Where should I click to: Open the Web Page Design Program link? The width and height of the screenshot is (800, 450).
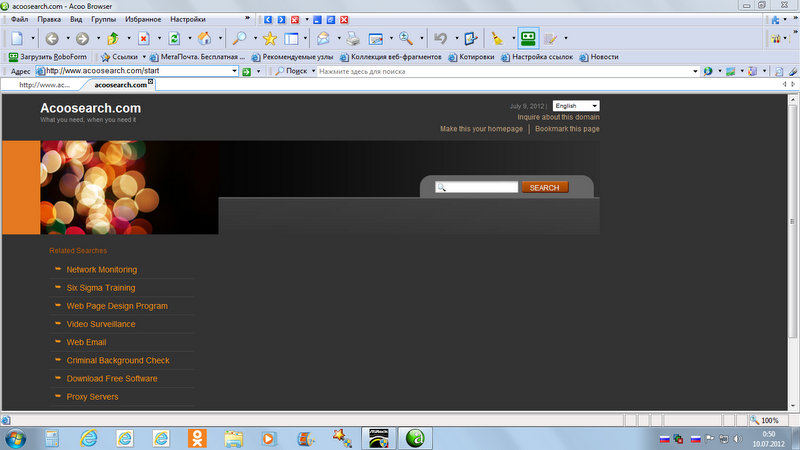pyautogui.click(x=117, y=306)
